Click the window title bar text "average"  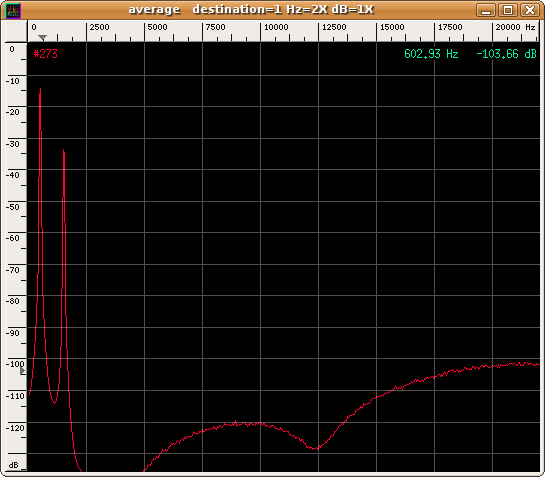coord(154,9)
